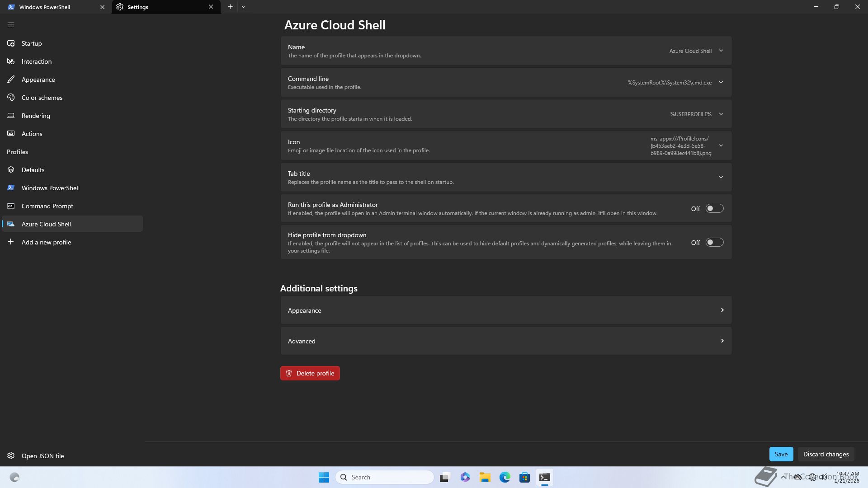The height and width of the screenshot is (488, 868).
Task: Click the Save button
Action: click(x=781, y=454)
